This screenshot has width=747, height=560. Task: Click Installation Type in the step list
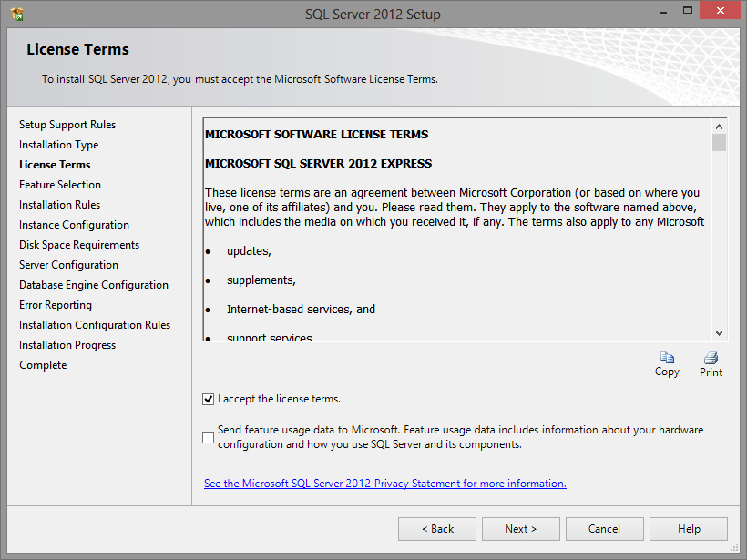coord(59,145)
